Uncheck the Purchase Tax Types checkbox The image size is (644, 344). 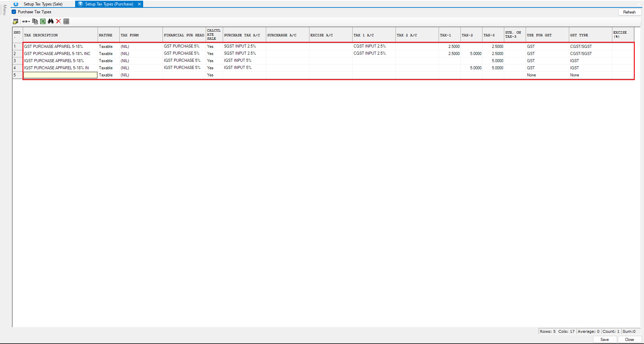pyautogui.click(x=14, y=12)
